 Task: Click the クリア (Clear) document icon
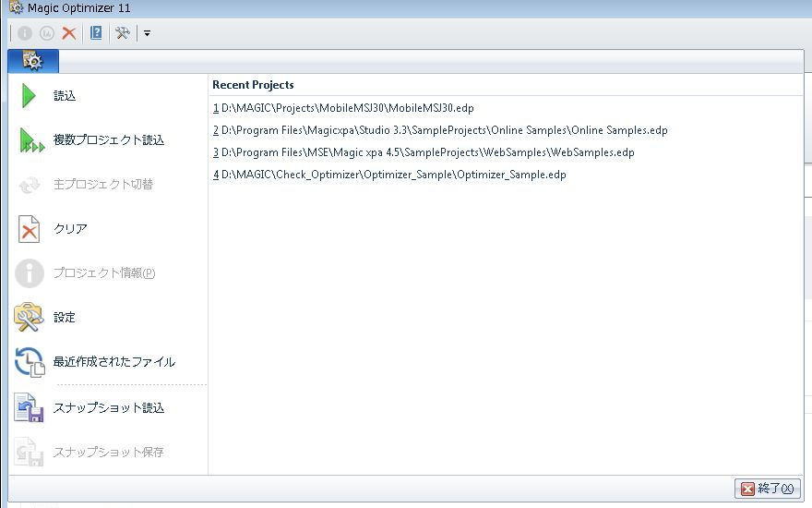(30, 229)
